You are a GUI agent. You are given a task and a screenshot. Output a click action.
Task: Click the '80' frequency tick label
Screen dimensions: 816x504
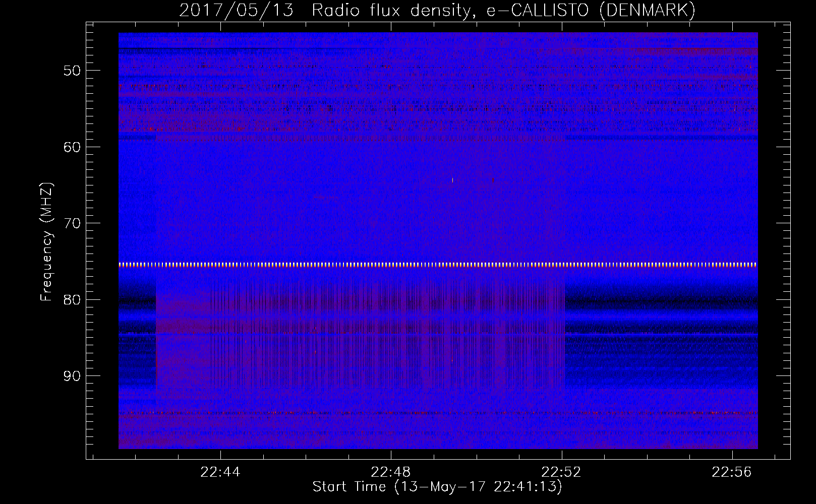click(x=72, y=300)
